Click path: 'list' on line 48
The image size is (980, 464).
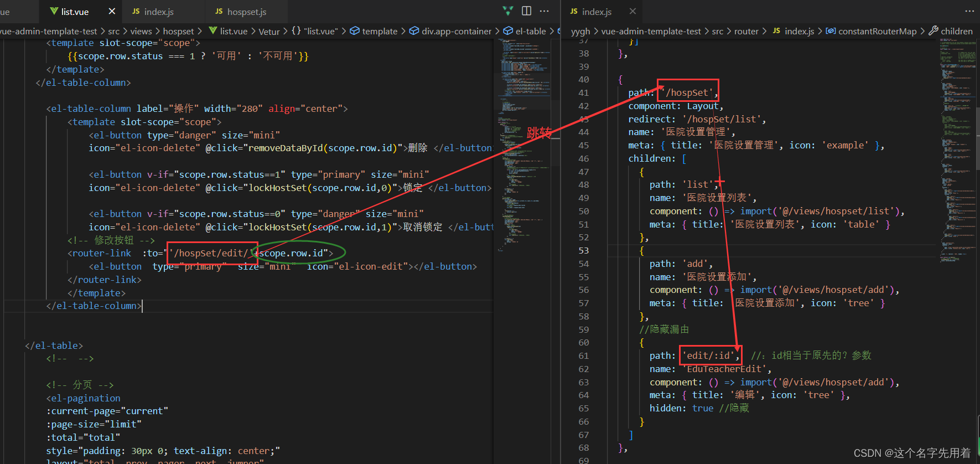(x=684, y=184)
